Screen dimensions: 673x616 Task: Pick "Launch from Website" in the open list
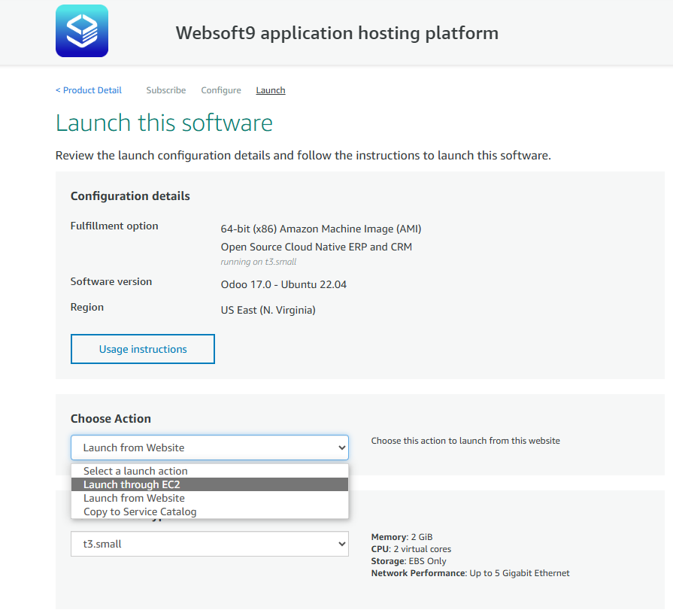[134, 498]
